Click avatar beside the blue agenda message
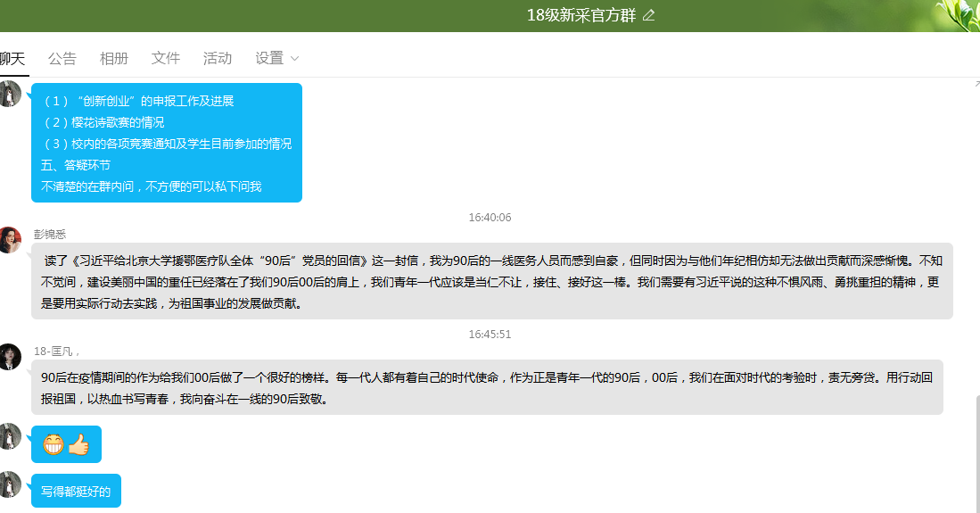The height and width of the screenshot is (513, 980). (x=10, y=94)
